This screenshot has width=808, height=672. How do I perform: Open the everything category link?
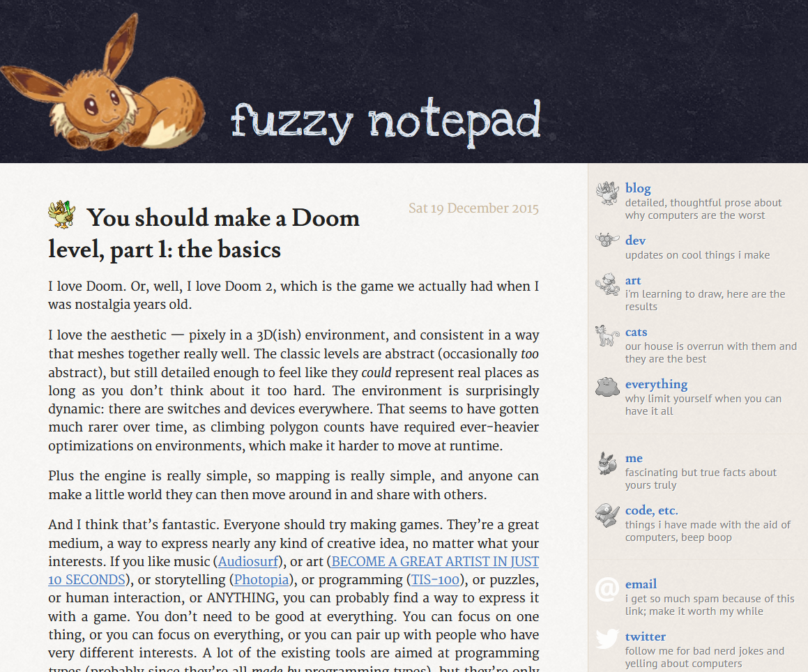pos(657,384)
